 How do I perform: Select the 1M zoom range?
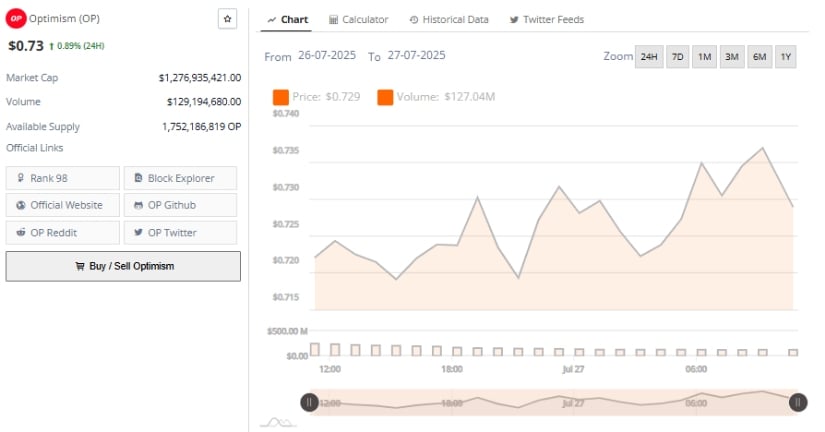point(705,57)
